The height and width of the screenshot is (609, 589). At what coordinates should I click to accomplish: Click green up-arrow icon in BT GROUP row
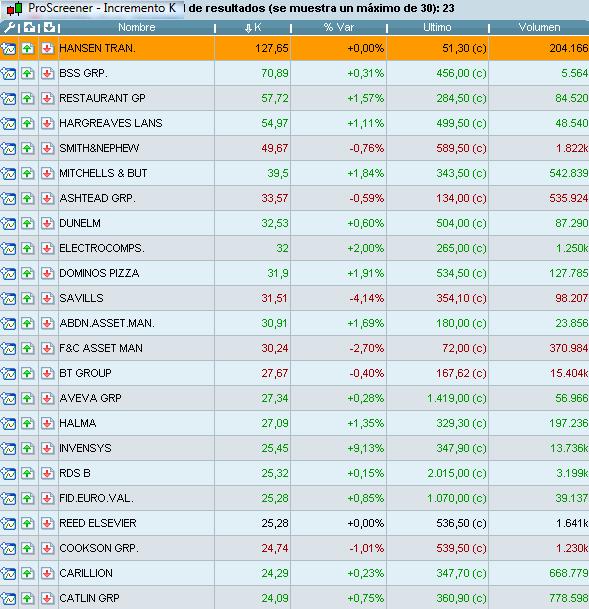pyautogui.click(x=28, y=373)
